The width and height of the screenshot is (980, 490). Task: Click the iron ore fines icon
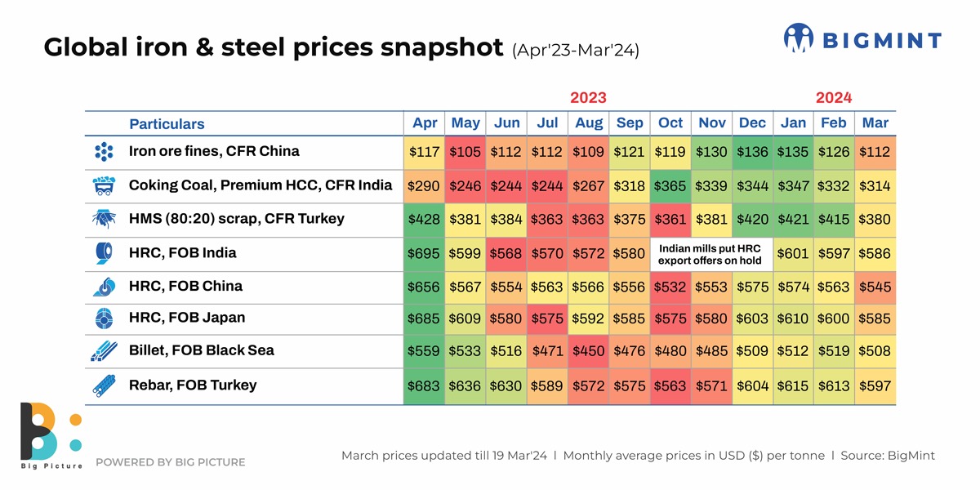pyautogui.click(x=104, y=152)
